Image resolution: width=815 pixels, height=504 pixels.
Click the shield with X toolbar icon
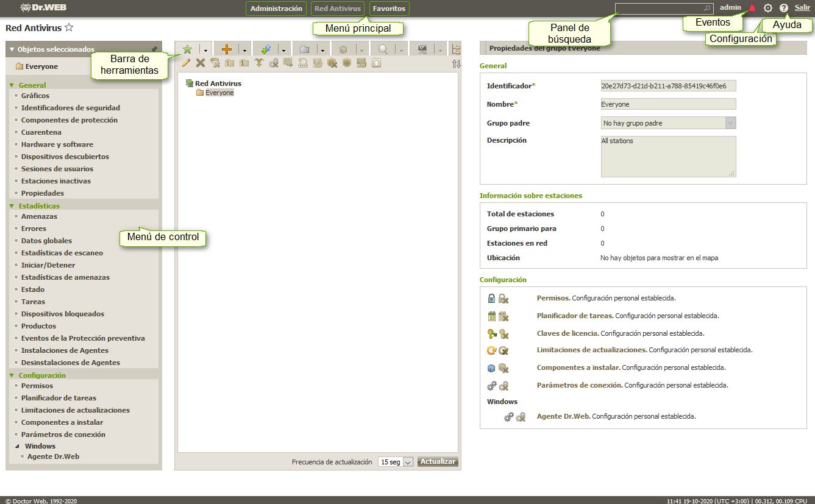click(x=332, y=62)
